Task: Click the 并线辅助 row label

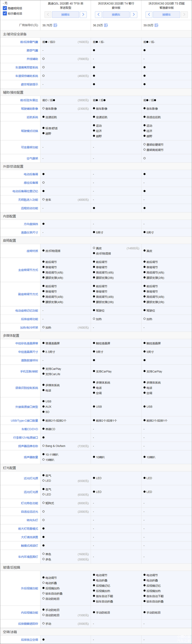Action: click(x=32, y=59)
